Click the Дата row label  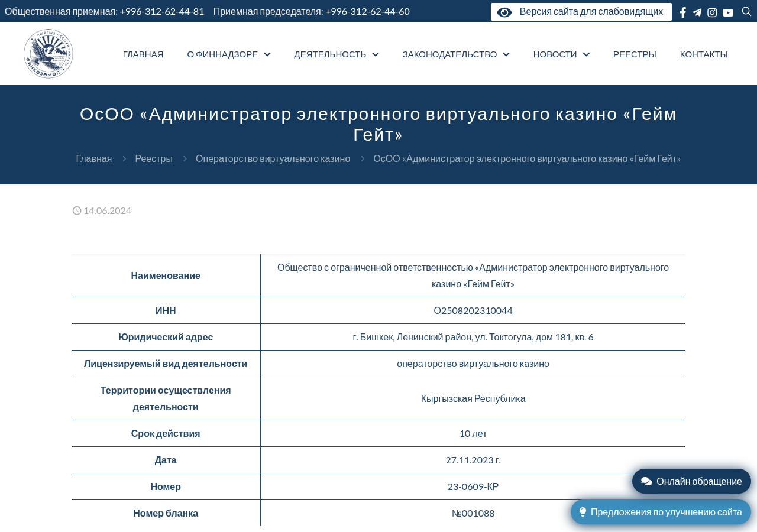(166, 460)
